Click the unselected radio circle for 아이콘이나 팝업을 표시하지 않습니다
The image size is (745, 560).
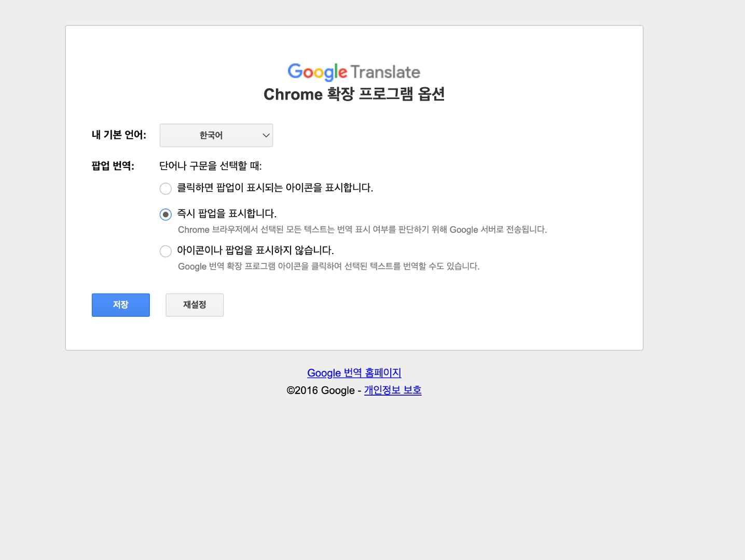coord(165,251)
